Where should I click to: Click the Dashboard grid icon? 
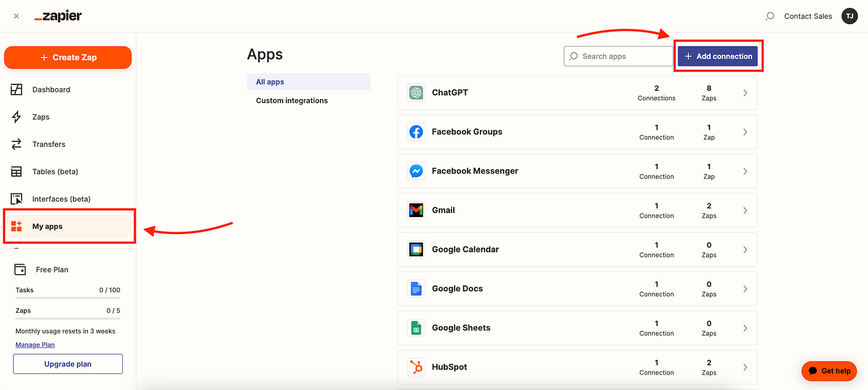pyautogui.click(x=17, y=89)
